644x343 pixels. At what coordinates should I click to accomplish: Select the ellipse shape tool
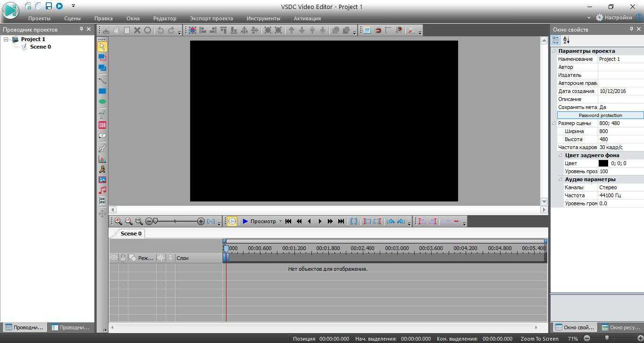[x=102, y=101]
